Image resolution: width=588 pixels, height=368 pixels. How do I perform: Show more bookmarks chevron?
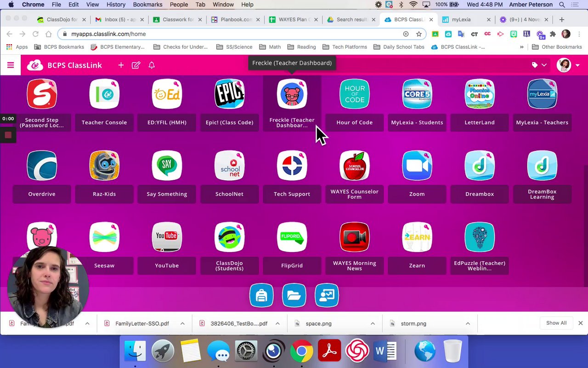click(x=521, y=47)
